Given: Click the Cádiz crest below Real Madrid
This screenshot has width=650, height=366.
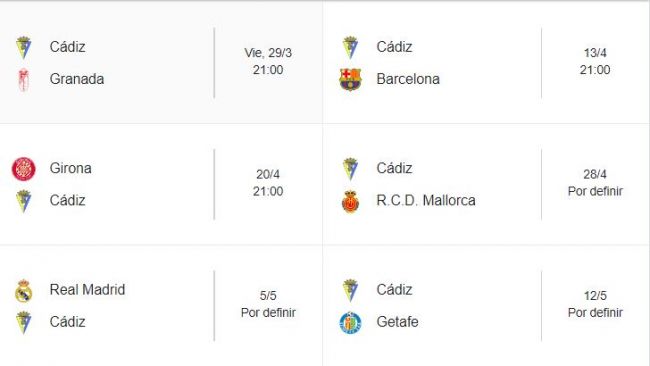Looking at the screenshot, I should (x=24, y=322).
